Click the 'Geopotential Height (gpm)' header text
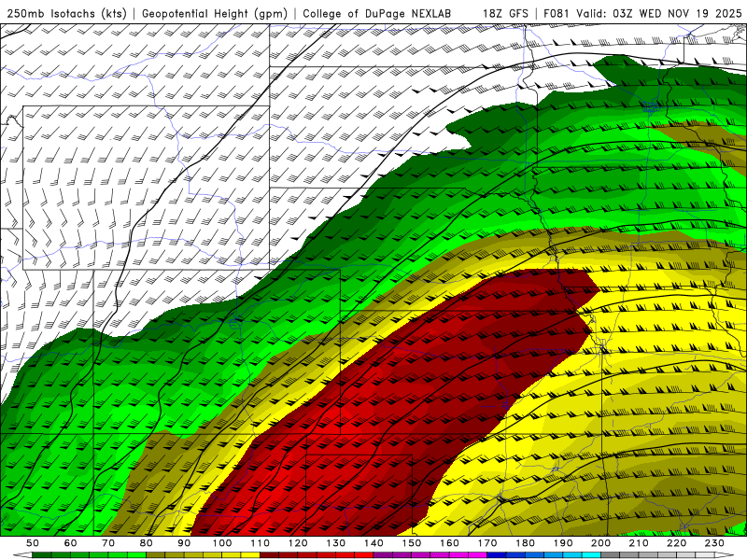This screenshot has width=747, height=560. [215, 13]
